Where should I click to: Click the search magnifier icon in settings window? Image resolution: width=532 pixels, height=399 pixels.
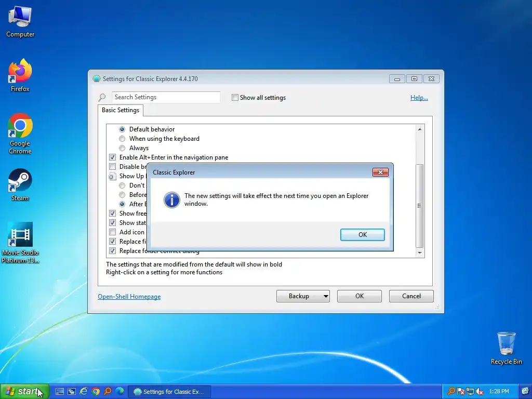tap(102, 97)
